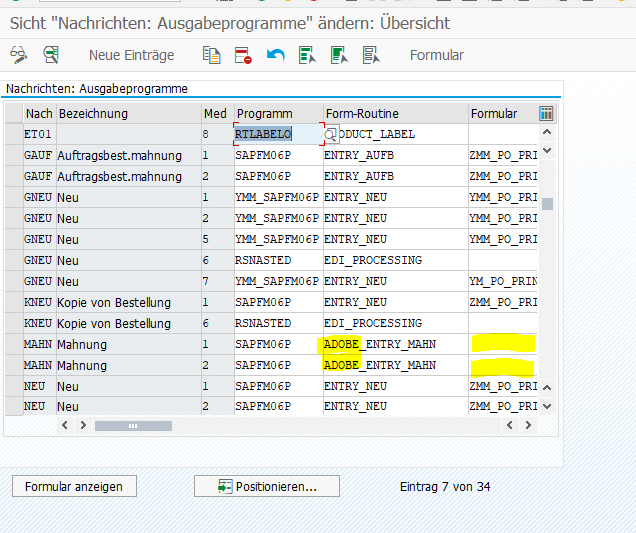Select row selector for MAHN medium 2
Image resolution: width=636 pixels, height=533 pixels.
click(x=14, y=365)
